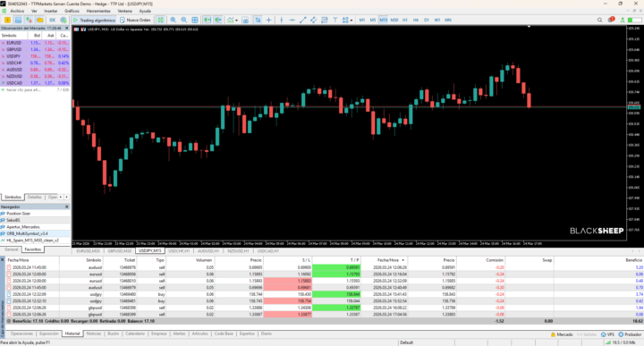The image size is (644, 346).
Task: Select the trendline drawing tool
Action: point(302,20)
